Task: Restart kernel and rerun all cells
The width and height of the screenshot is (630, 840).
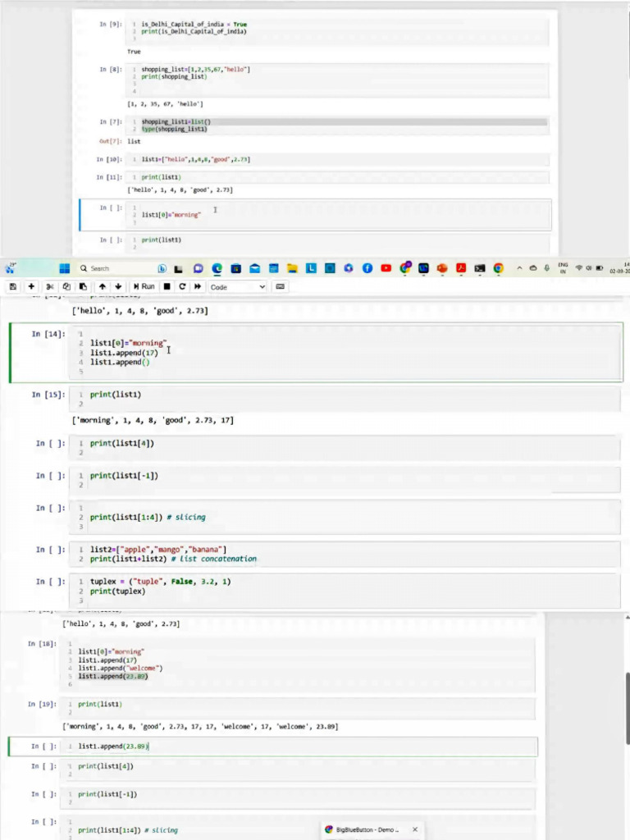Action: pyautogui.click(x=198, y=286)
